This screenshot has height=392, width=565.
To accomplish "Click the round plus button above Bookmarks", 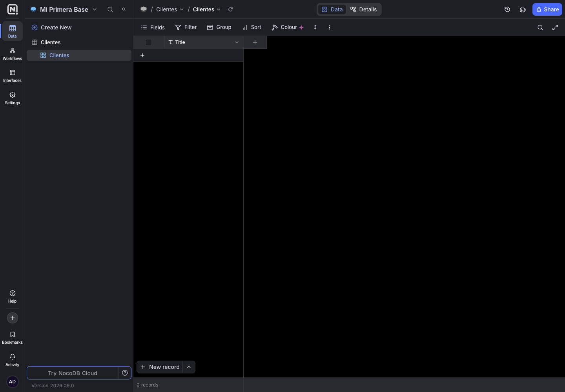I will click(x=13, y=318).
